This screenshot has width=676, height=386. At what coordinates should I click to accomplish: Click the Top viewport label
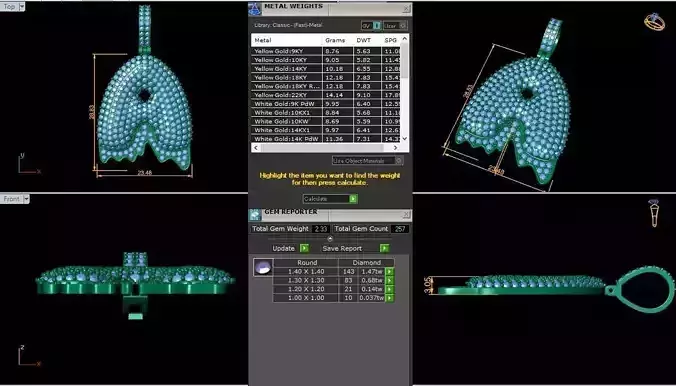(9, 6)
